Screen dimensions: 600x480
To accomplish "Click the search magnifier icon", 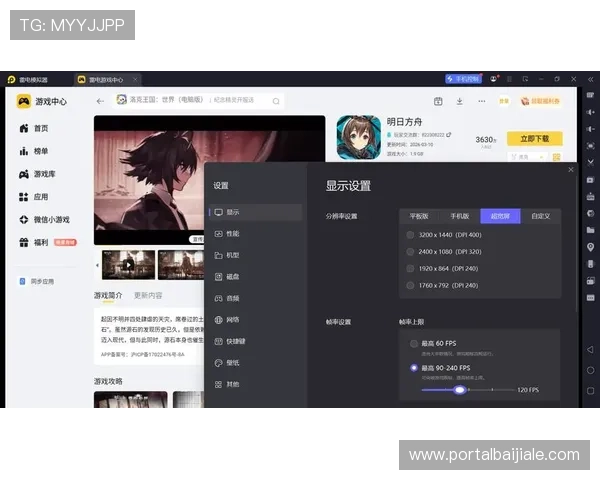I will (276, 101).
